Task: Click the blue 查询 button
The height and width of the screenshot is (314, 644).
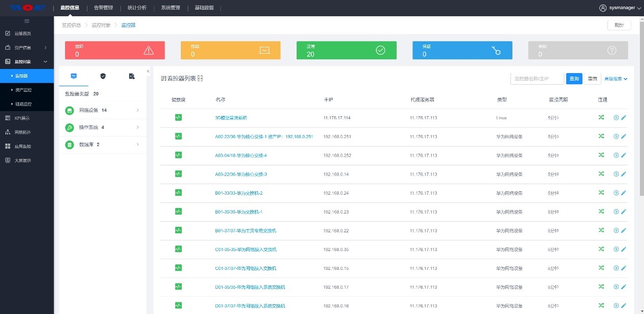Action: click(x=574, y=79)
